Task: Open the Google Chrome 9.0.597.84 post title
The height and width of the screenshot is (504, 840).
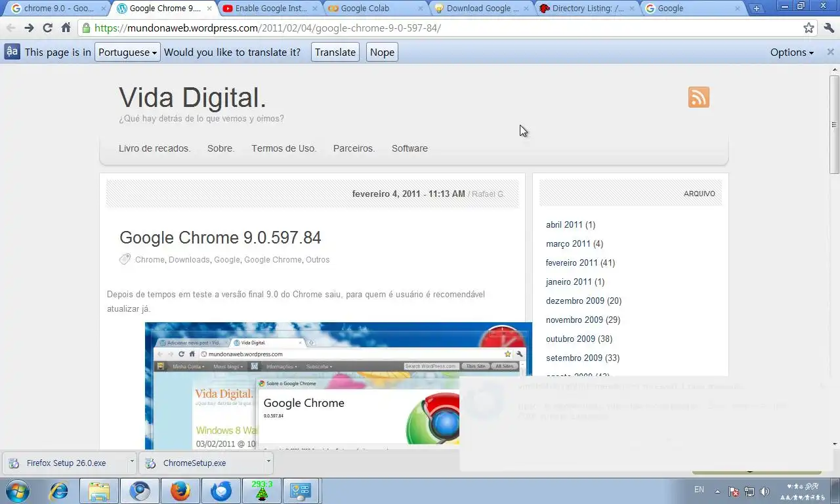Action: pyautogui.click(x=220, y=238)
